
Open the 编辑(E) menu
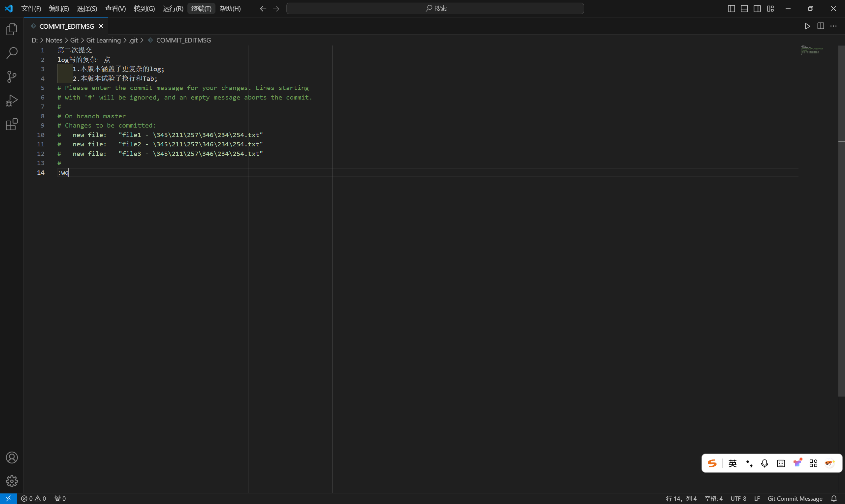[59, 9]
